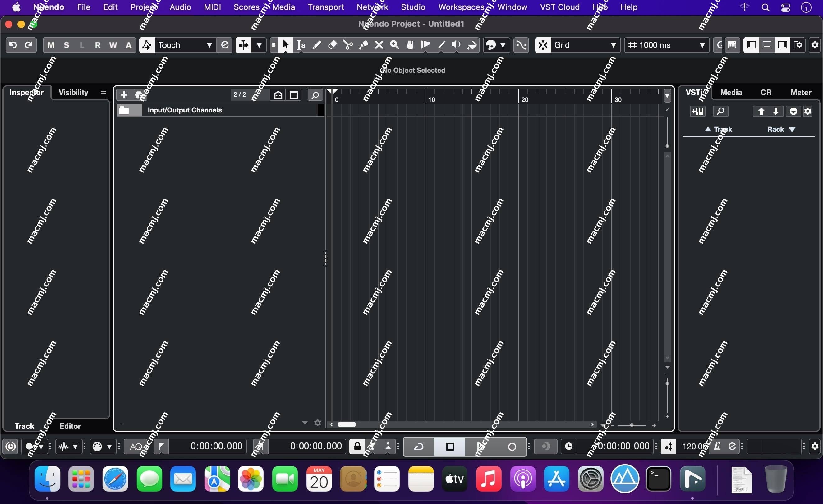Select the Color tool
This screenshot has height=504, width=823.
click(471, 45)
